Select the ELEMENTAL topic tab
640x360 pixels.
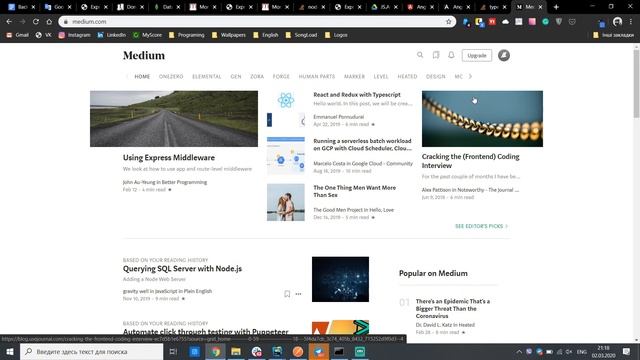[x=207, y=76]
